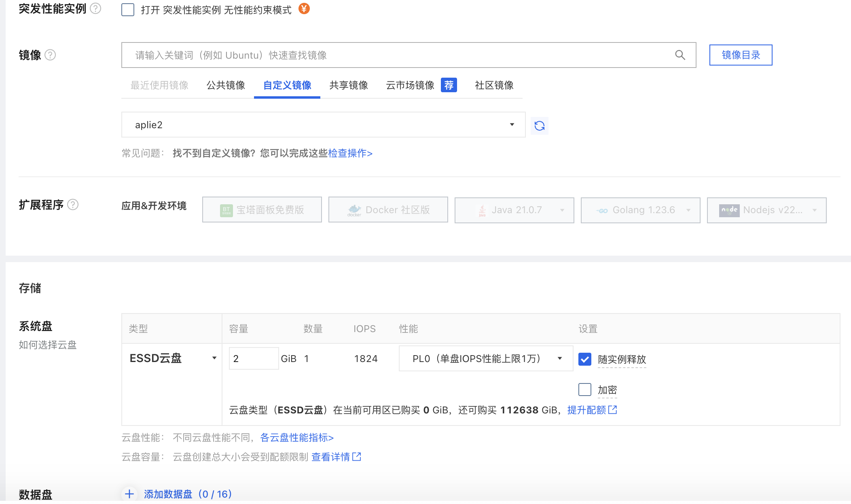
Task: Click the refresh custom image list icon
Action: (x=539, y=126)
